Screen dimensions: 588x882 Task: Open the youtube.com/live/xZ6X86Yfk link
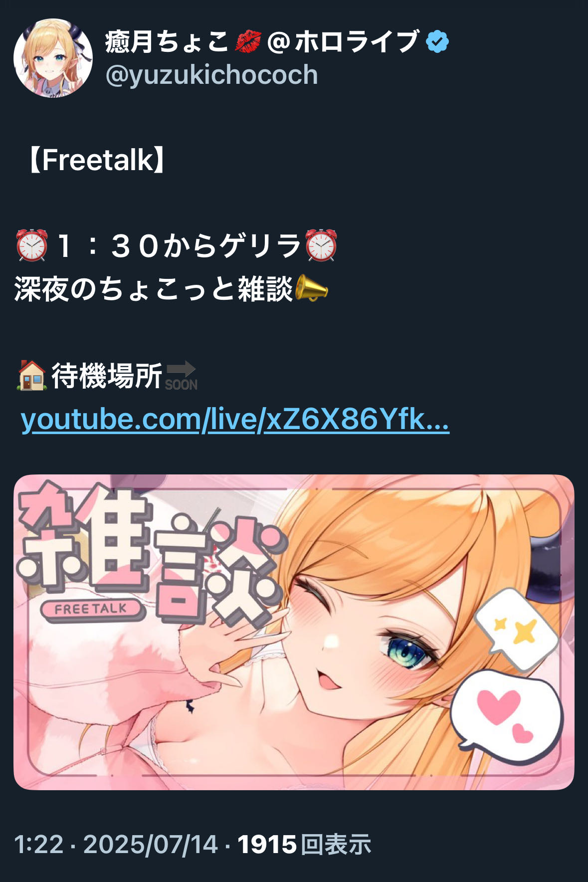click(235, 419)
